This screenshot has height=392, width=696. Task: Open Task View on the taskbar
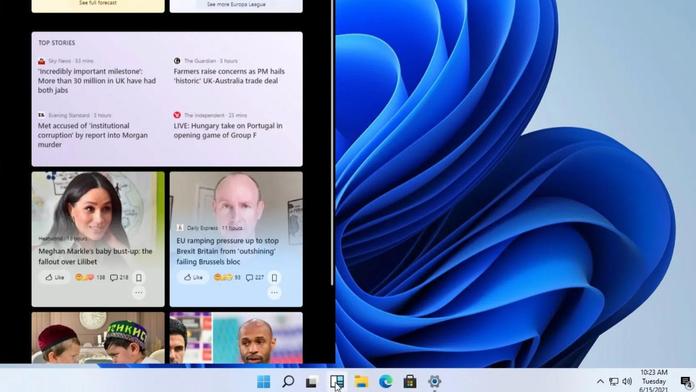click(312, 382)
